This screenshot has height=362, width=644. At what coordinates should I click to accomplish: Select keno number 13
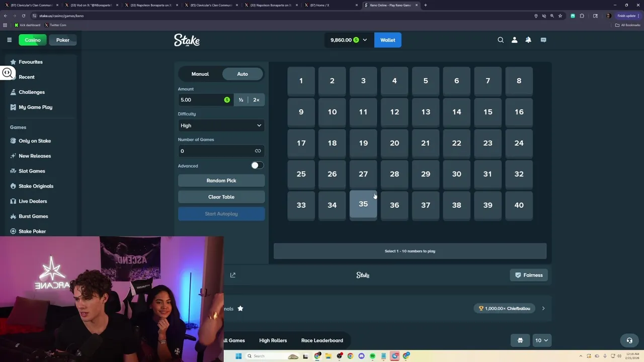tap(426, 112)
